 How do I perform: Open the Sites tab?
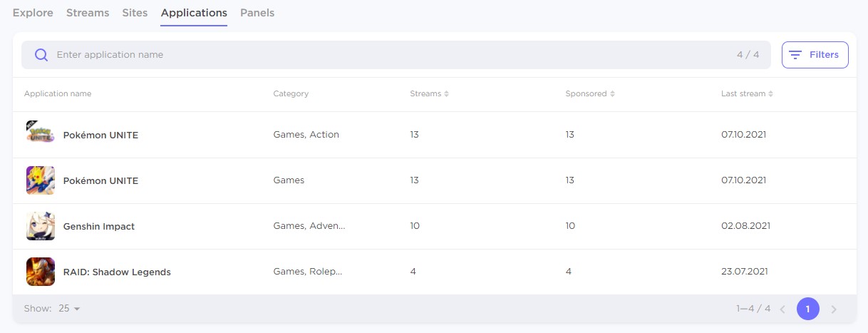click(135, 13)
